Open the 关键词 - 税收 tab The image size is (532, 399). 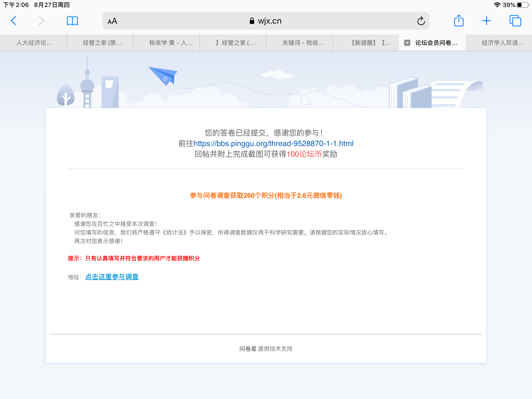(303, 43)
